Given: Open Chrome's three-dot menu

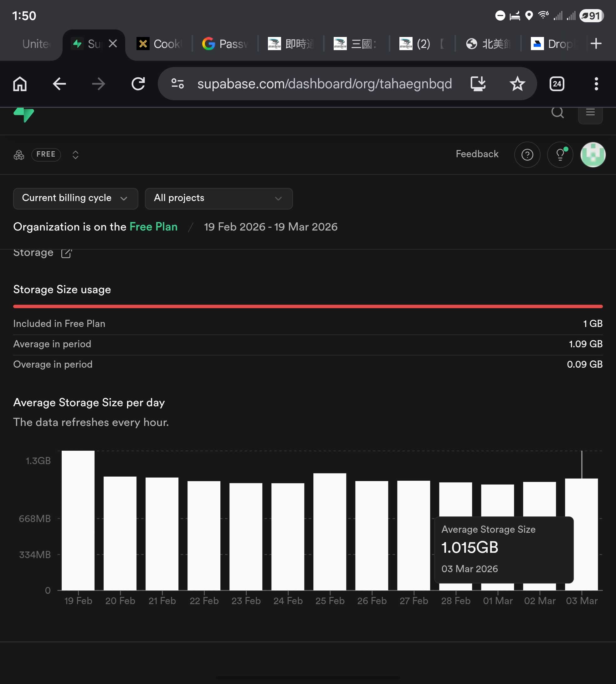Looking at the screenshot, I should tap(596, 84).
